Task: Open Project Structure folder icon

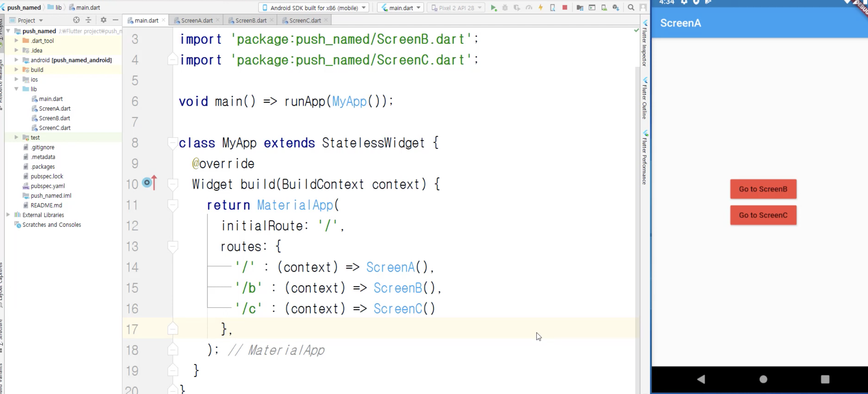Action: click(580, 8)
